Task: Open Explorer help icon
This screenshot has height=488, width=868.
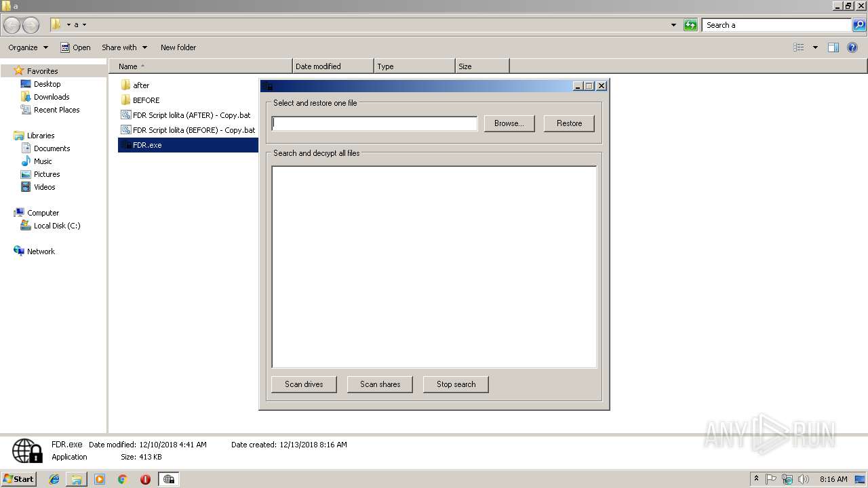Action: (x=852, y=47)
